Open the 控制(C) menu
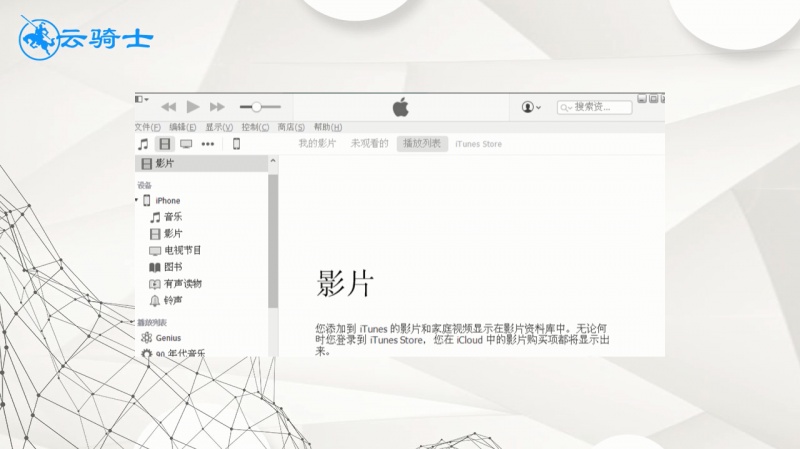 point(255,127)
